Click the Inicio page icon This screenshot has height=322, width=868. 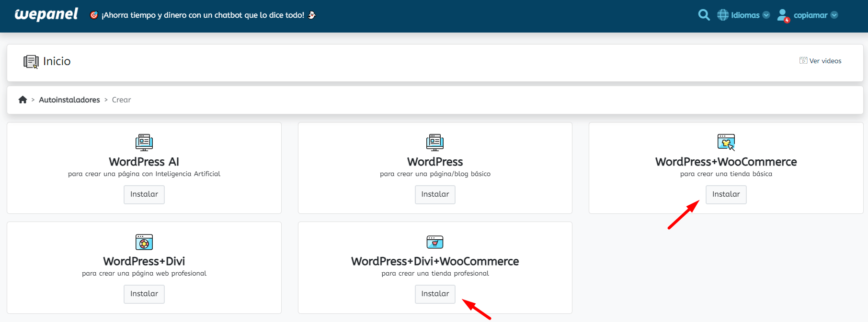[x=31, y=62]
